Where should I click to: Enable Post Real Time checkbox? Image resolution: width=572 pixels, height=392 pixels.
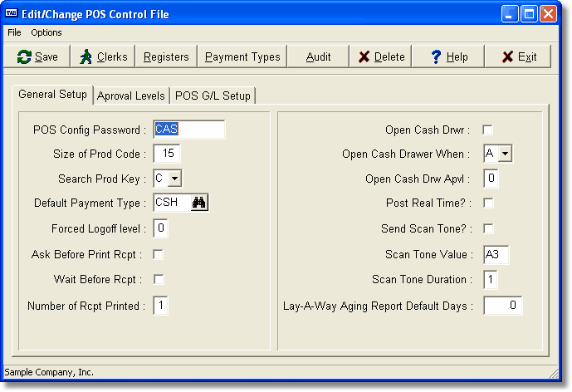[488, 203]
